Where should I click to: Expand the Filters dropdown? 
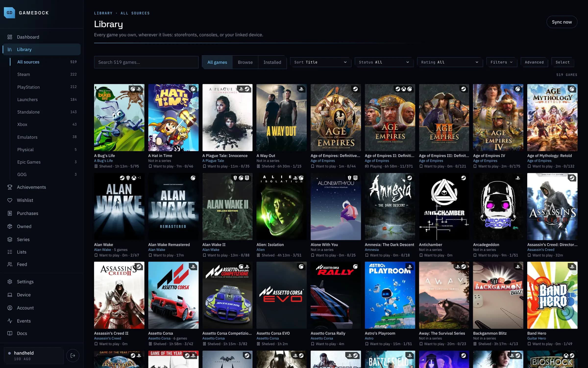click(502, 62)
